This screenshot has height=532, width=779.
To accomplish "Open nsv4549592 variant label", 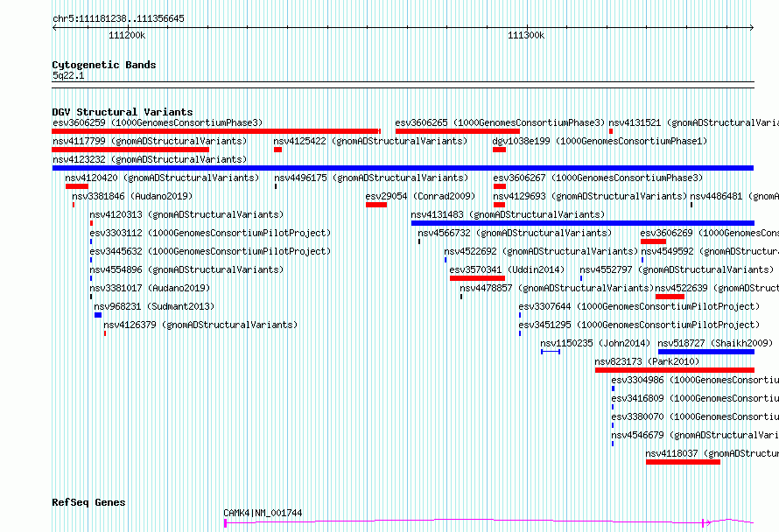I will click(x=710, y=251).
